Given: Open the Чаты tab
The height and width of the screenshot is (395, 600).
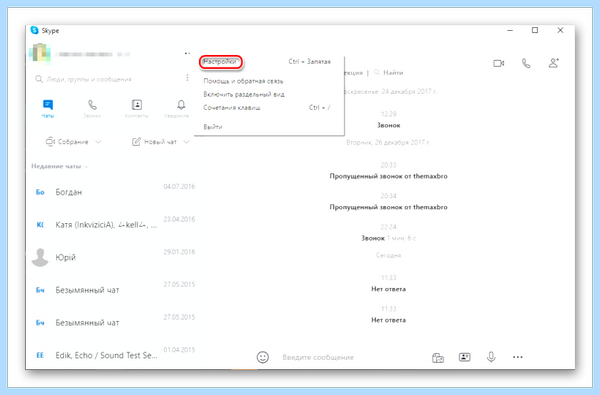Looking at the screenshot, I should coord(48,109).
